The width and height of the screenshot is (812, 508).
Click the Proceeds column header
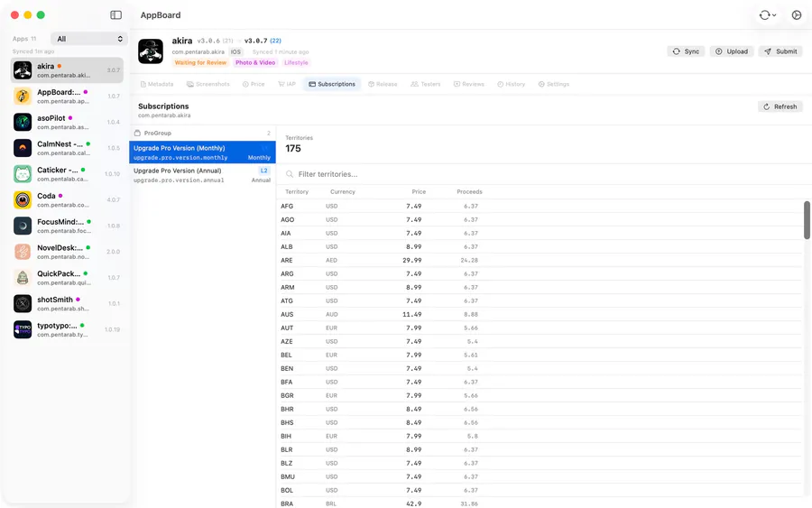coord(470,191)
